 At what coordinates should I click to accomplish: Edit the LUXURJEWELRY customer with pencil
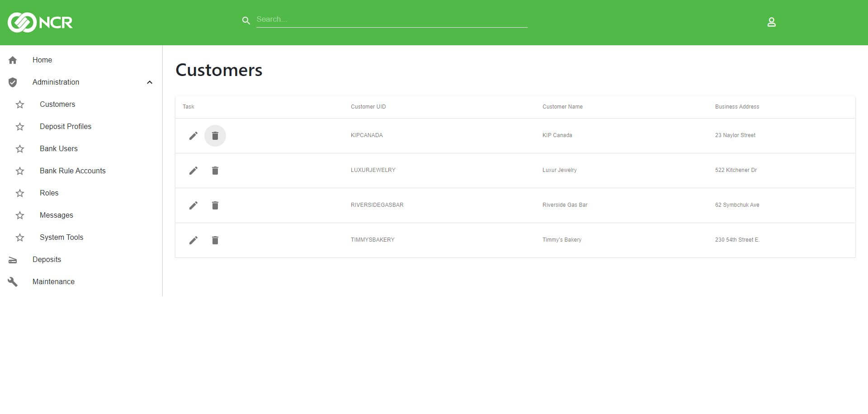pyautogui.click(x=193, y=171)
